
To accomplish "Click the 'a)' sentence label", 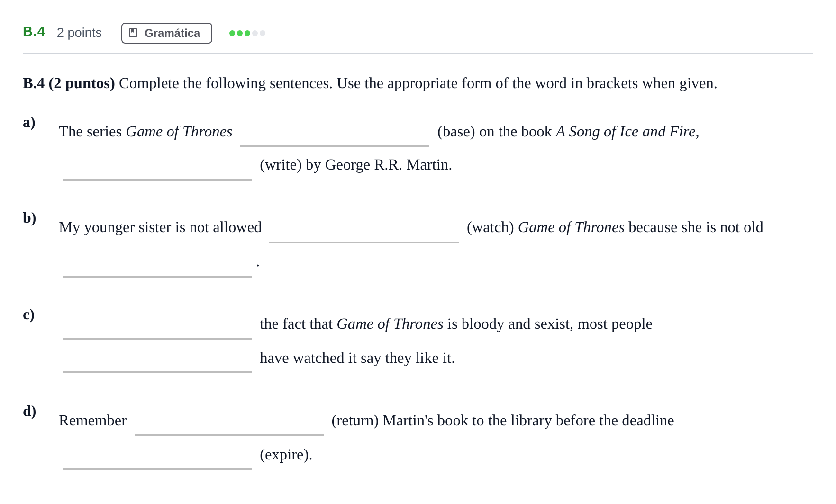I will [29, 122].
